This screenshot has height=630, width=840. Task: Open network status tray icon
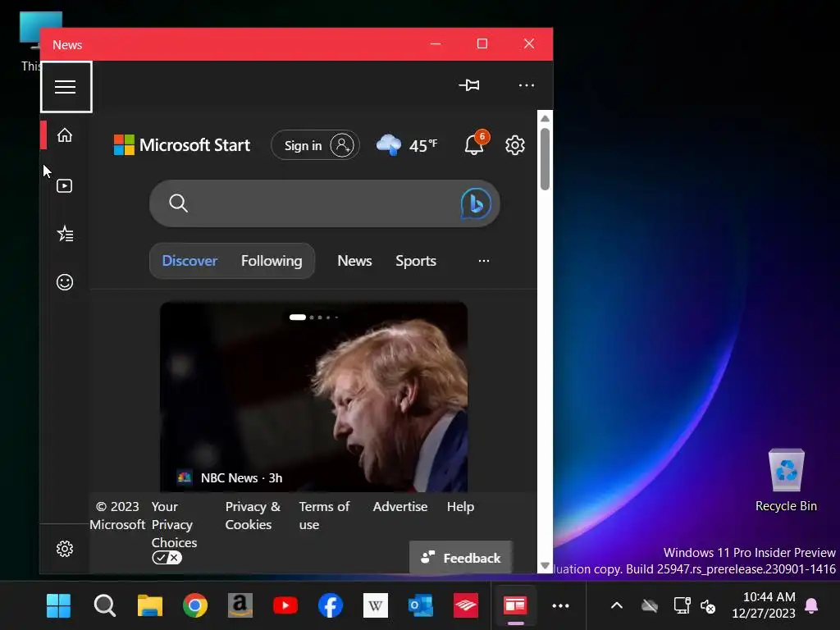[682, 606]
